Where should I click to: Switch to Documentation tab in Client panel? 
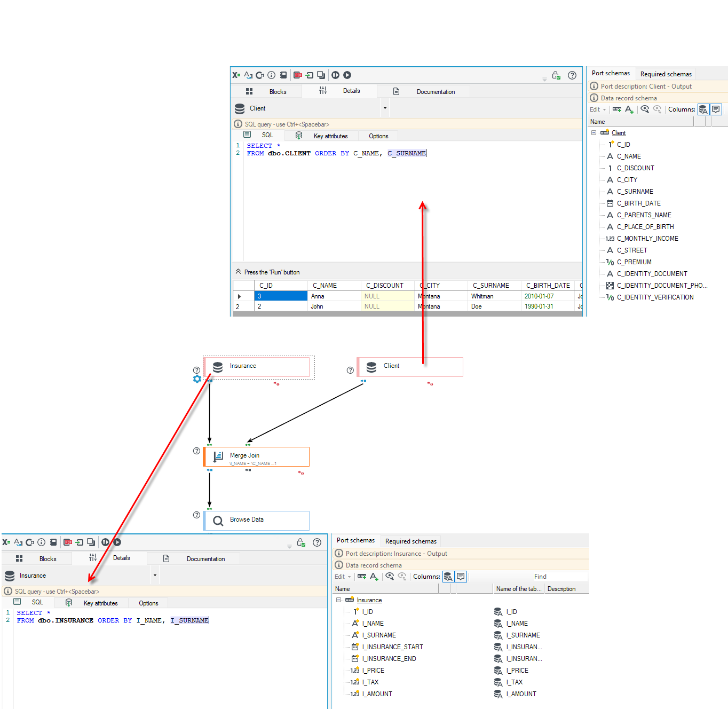(x=424, y=92)
